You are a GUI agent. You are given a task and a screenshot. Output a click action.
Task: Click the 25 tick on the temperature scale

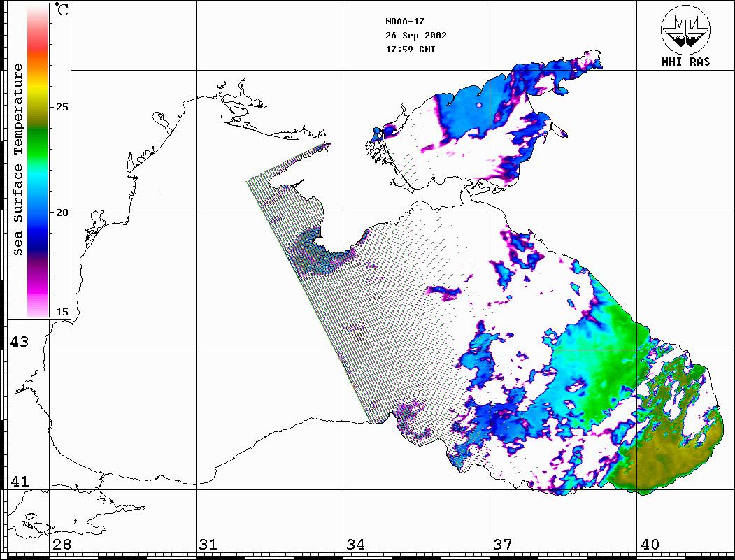[x=62, y=107]
